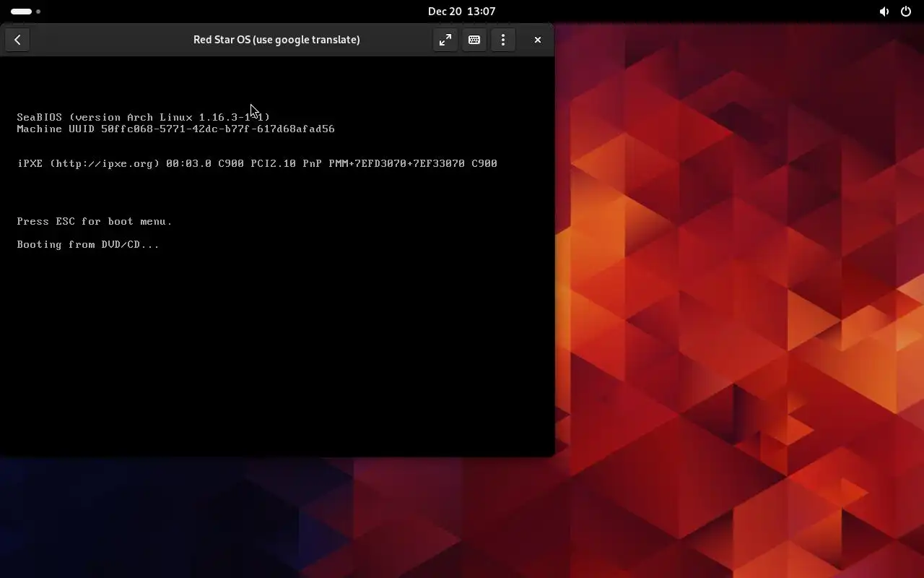The width and height of the screenshot is (924, 578).
Task: Click the SeaBIOS version line
Action: click(x=143, y=117)
